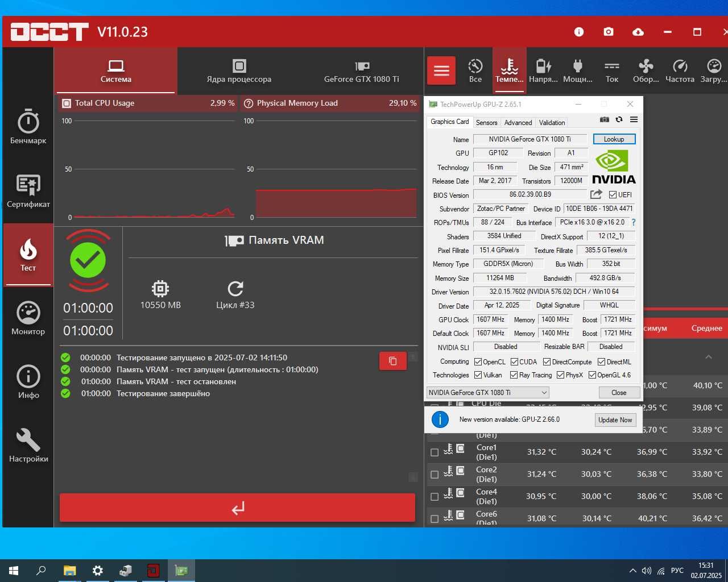
Task: Click the red return arrow button
Action: pyautogui.click(x=238, y=508)
